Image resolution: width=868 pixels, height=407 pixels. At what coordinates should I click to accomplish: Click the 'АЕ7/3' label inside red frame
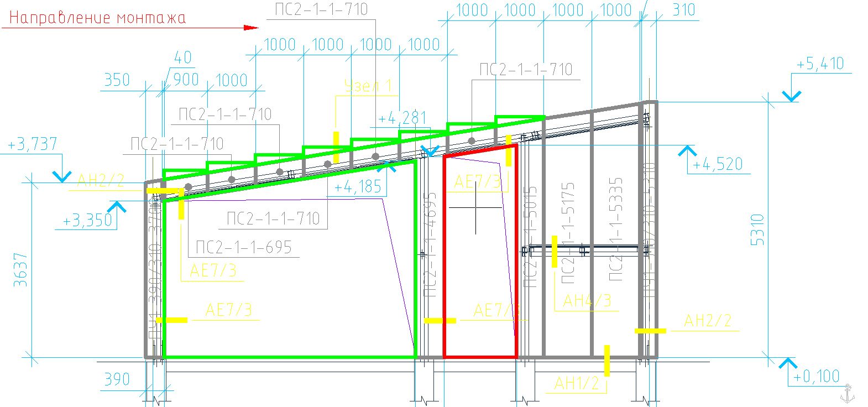[478, 181]
